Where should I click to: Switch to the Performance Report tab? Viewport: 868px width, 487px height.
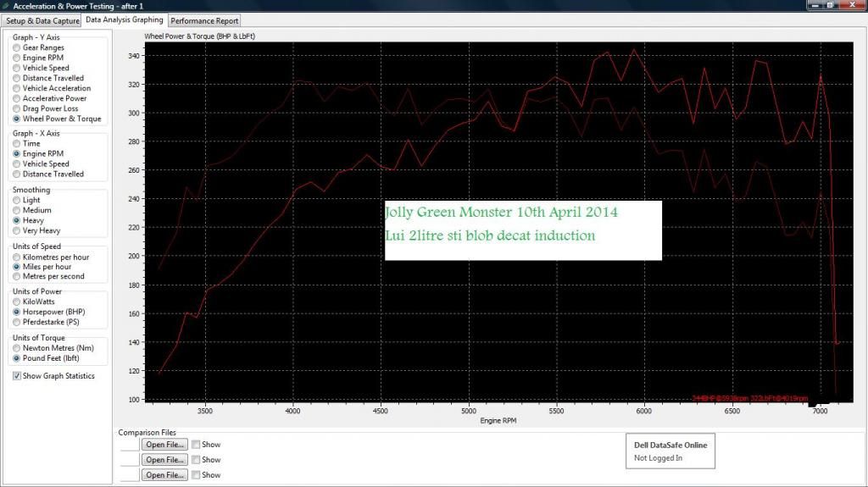tap(204, 20)
